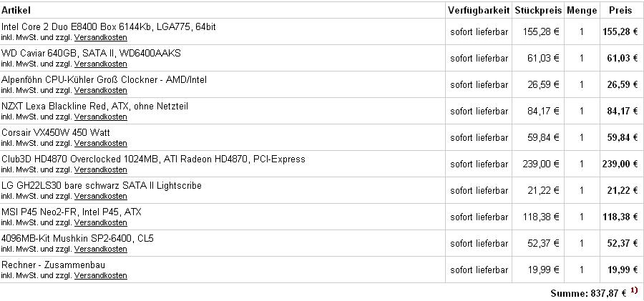Follow Versandkosten link under Alpenföhn CPU-Kühler
Screen dimensions: 644x301
pyautogui.click(x=101, y=90)
